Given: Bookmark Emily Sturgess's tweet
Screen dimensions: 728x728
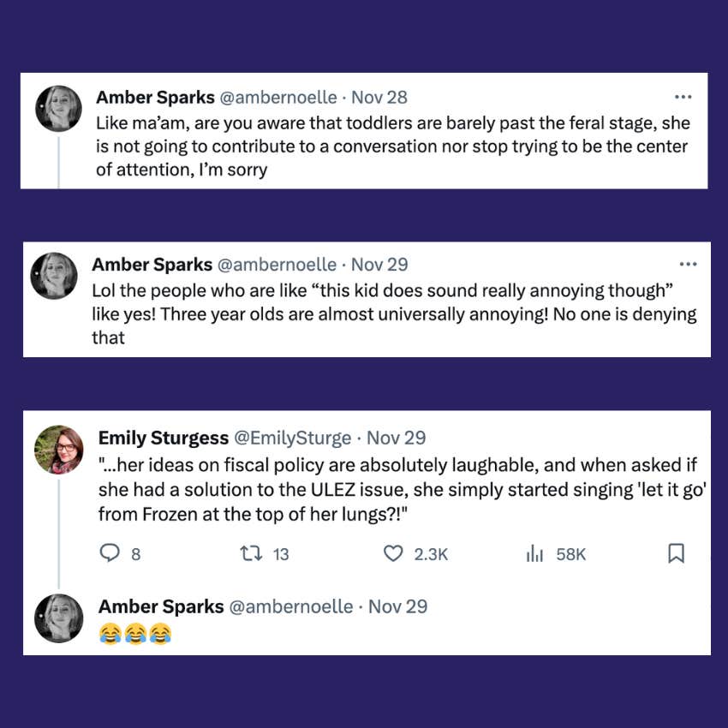Looking at the screenshot, I should pos(676,554).
